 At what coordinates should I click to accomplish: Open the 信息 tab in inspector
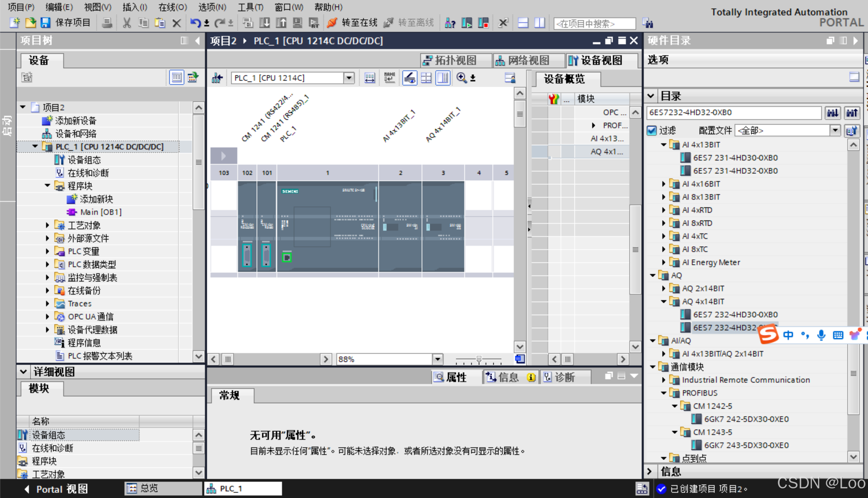(x=511, y=377)
